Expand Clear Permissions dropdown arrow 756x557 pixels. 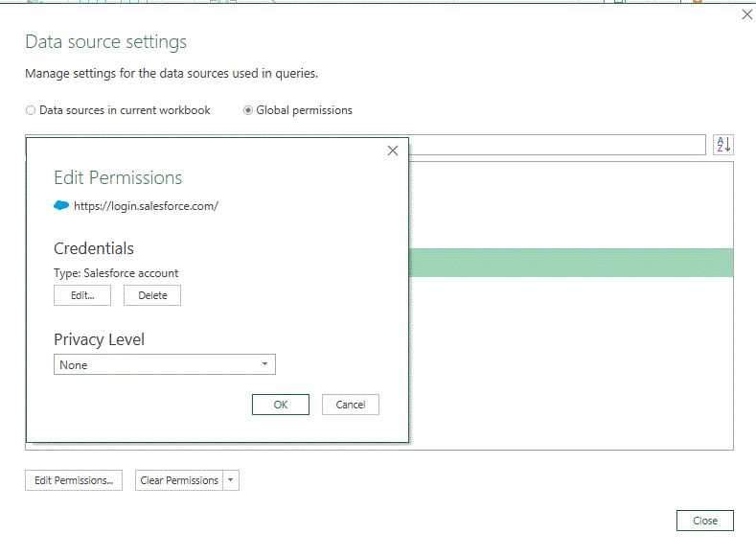[x=231, y=480]
